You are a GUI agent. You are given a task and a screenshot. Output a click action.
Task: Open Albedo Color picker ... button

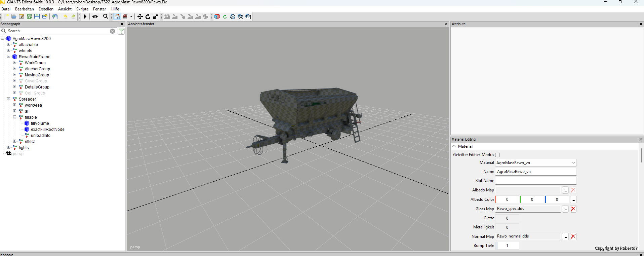pyautogui.click(x=573, y=200)
